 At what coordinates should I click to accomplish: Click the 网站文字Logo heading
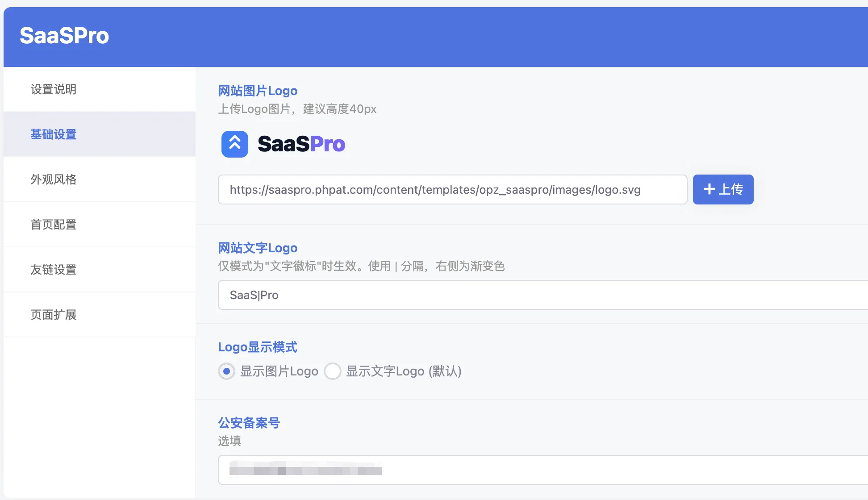click(x=257, y=248)
